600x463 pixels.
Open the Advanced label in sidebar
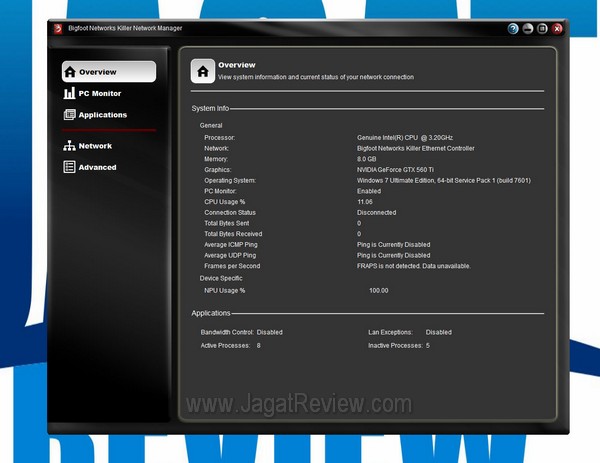97,167
